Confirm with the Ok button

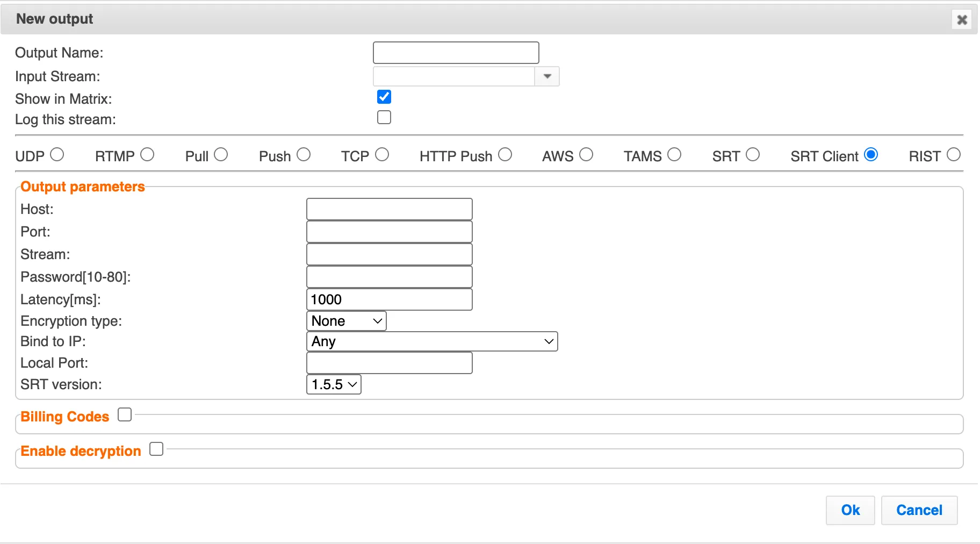tap(851, 510)
